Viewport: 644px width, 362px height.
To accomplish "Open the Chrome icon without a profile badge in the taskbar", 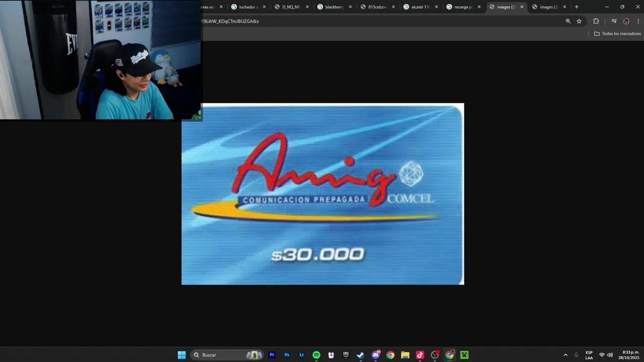I will [390, 355].
